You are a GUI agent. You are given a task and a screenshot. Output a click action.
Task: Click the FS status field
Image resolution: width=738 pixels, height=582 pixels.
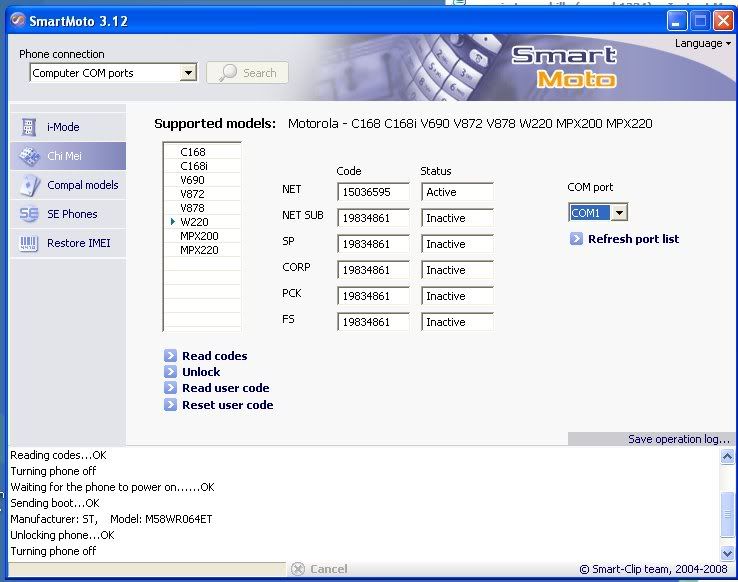click(x=457, y=322)
